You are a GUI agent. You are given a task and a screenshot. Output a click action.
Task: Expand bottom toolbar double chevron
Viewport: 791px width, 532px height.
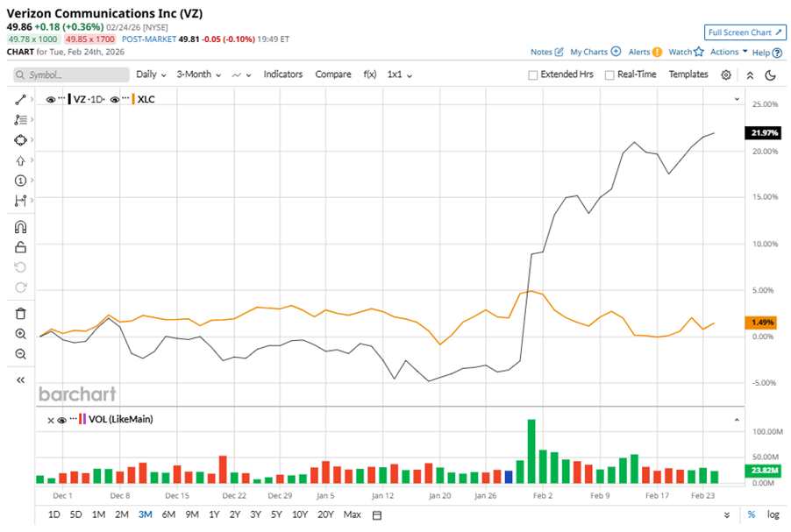pyautogui.click(x=727, y=515)
